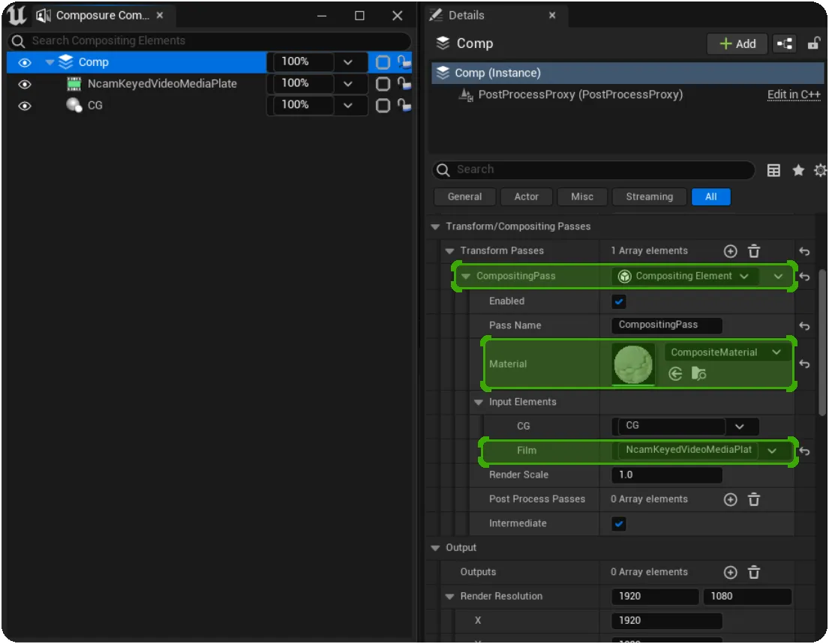Add an element to Post Process Passes
The image size is (829, 644).
click(x=730, y=499)
